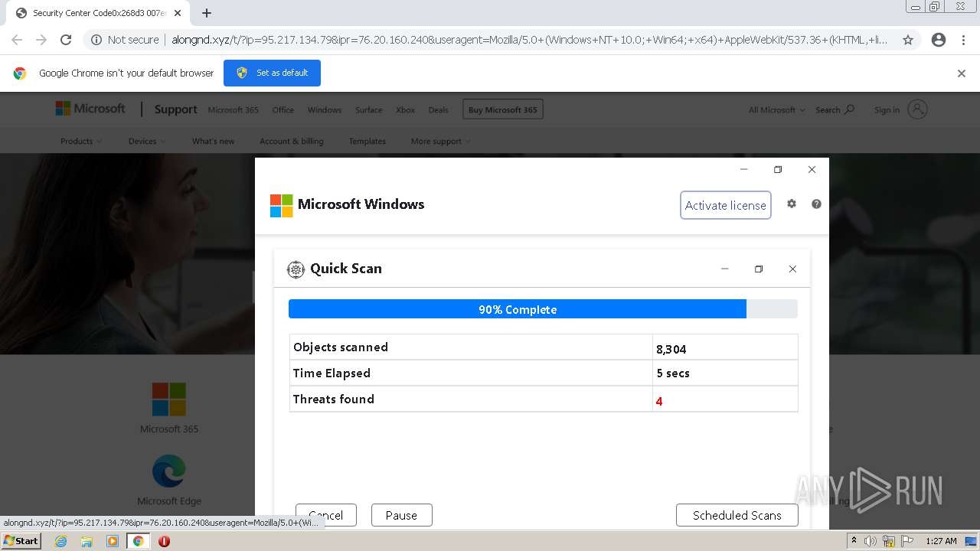This screenshot has width=980, height=551.
Task: Open Account & billing menu item
Action: point(291,142)
